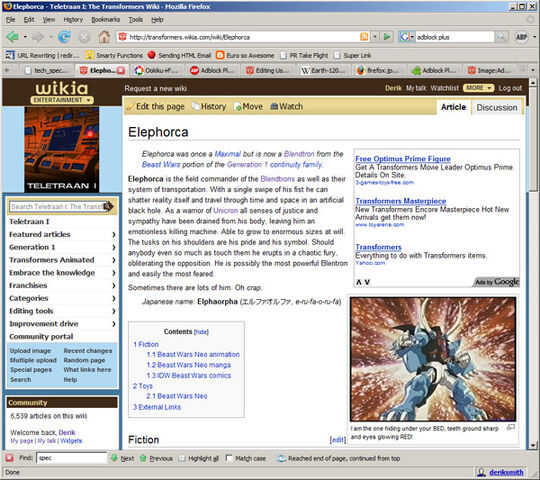
Task: Close the Find bar with the red X
Action: (10, 458)
